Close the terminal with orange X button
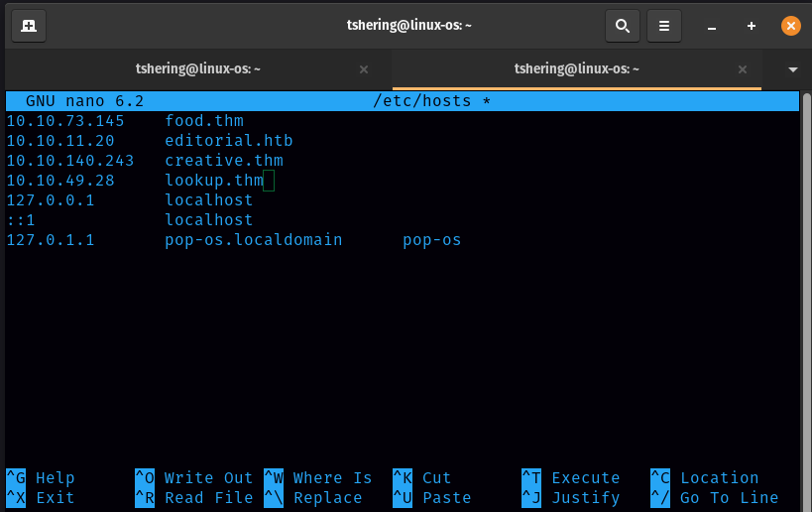Image resolution: width=812 pixels, height=512 pixels. pos(790,25)
